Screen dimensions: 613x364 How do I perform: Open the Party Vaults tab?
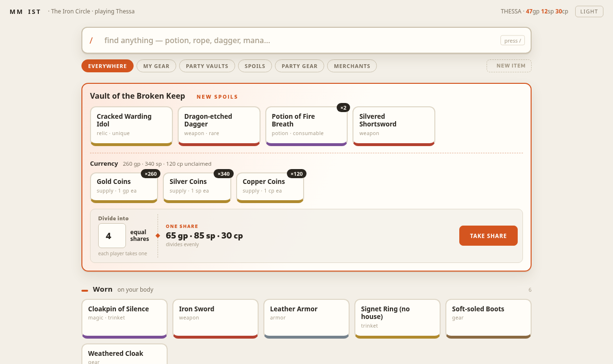[x=207, y=66]
